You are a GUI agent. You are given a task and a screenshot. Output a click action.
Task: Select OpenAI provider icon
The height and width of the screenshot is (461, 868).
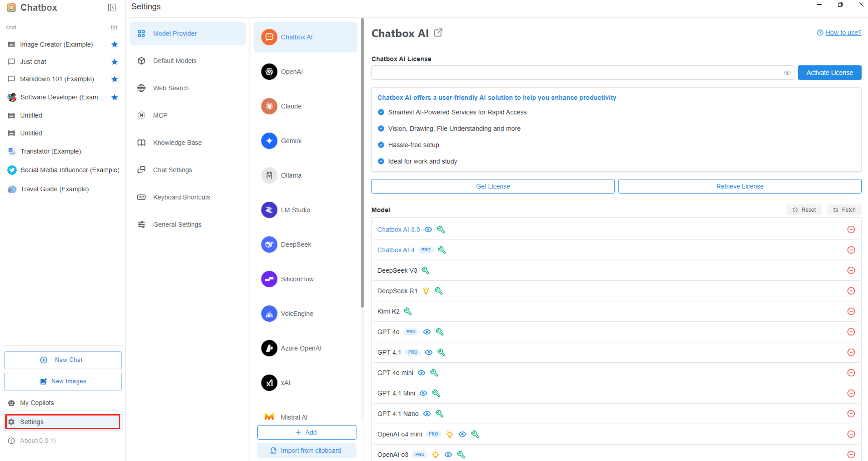click(269, 72)
